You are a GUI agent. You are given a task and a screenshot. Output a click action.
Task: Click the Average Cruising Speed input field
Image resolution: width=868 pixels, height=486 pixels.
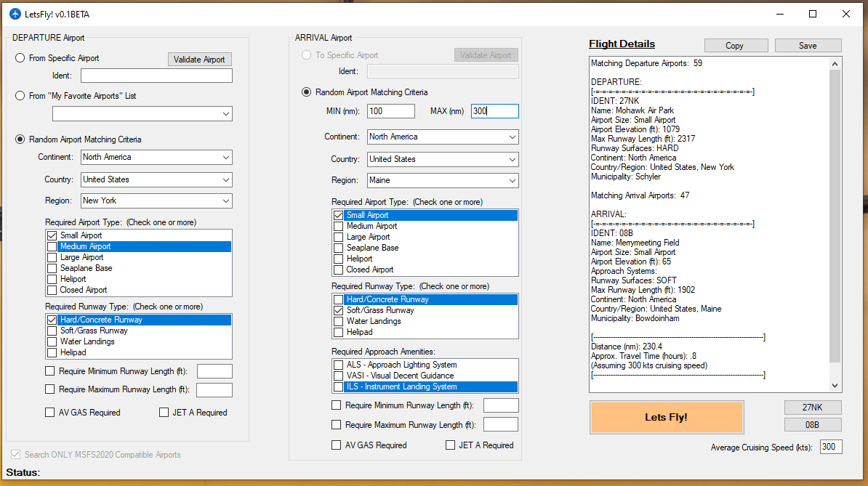[x=831, y=447]
